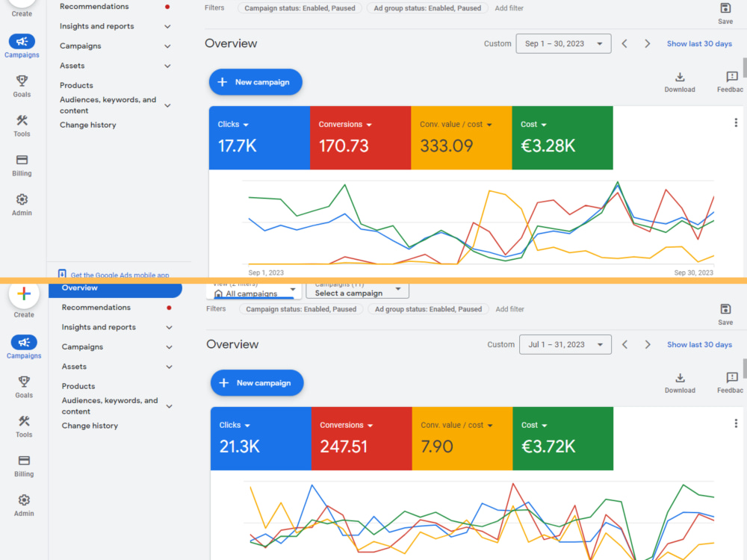Click Campaign status filter chip above Sep overview
The image size is (747, 560).
pyautogui.click(x=300, y=8)
